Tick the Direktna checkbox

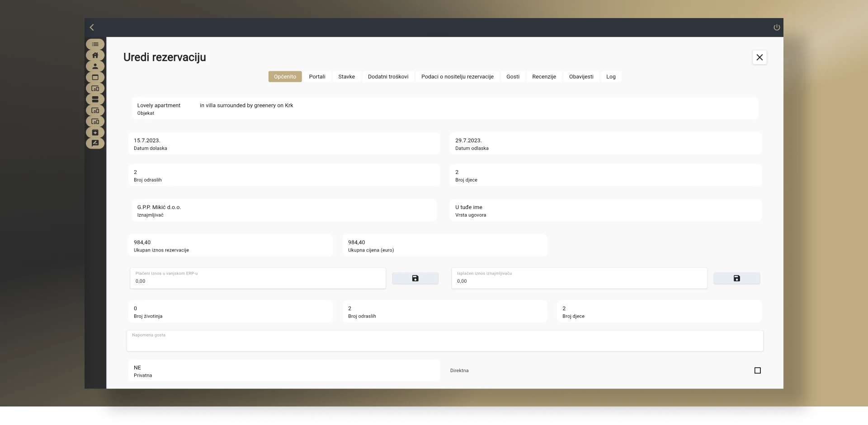[758, 370]
